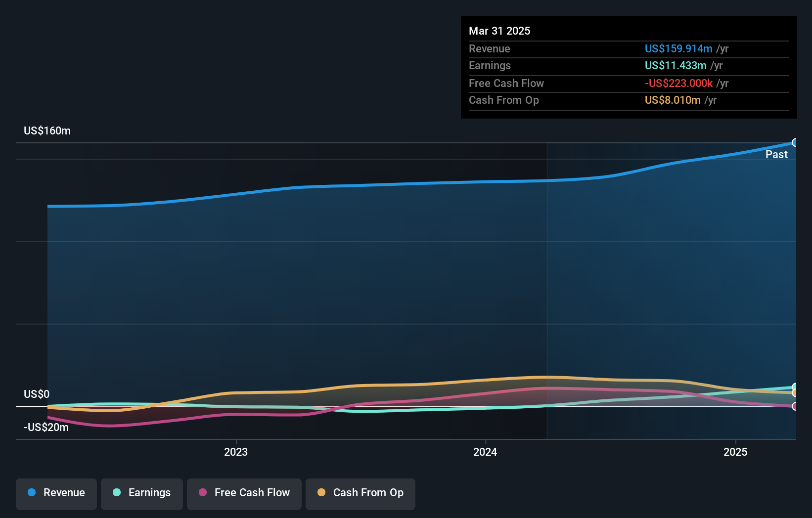The height and width of the screenshot is (518, 812).
Task: Click the US$160m y-axis label
Action: pyautogui.click(x=47, y=130)
